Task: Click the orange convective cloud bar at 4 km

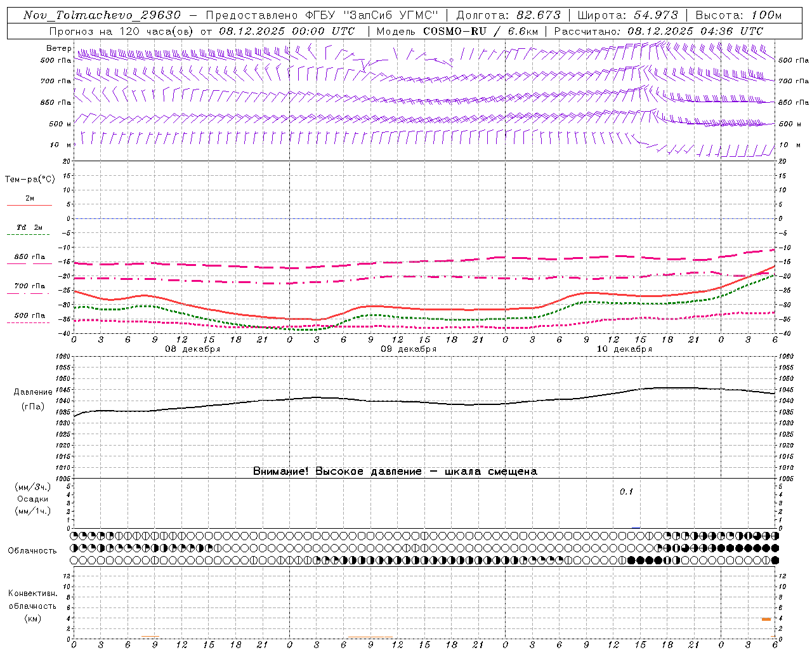Action: click(766, 619)
